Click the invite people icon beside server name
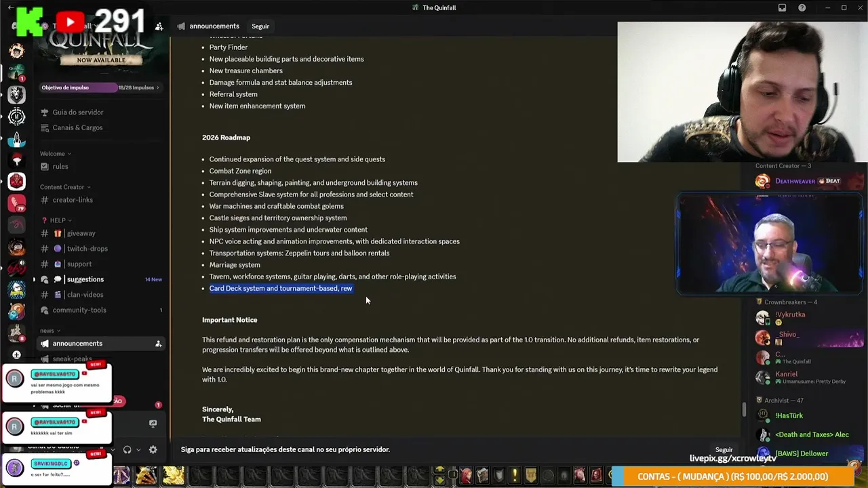This screenshot has height=488, width=868. tap(159, 26)
